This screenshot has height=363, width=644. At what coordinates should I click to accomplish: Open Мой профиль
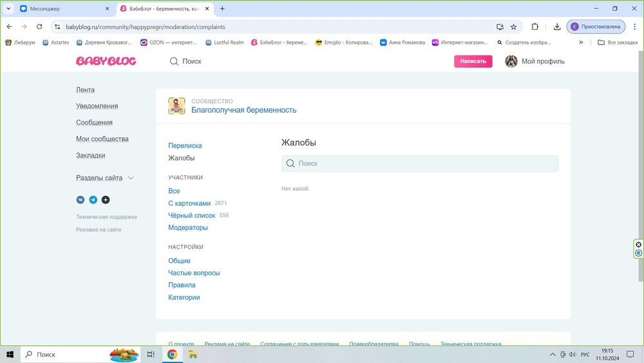click(543, 61)
